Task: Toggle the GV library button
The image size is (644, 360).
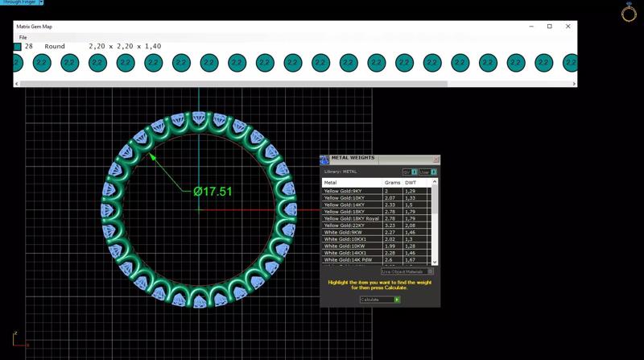Action: (x=410, y=172)
